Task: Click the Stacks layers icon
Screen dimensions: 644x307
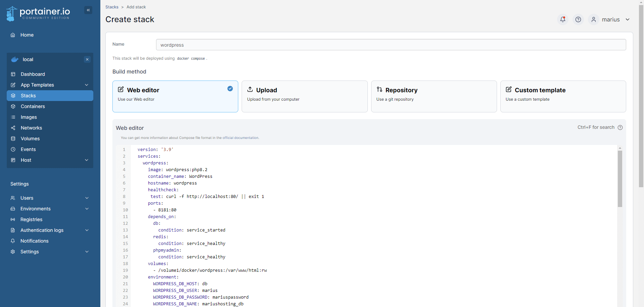Action: [x=13, y=96]
